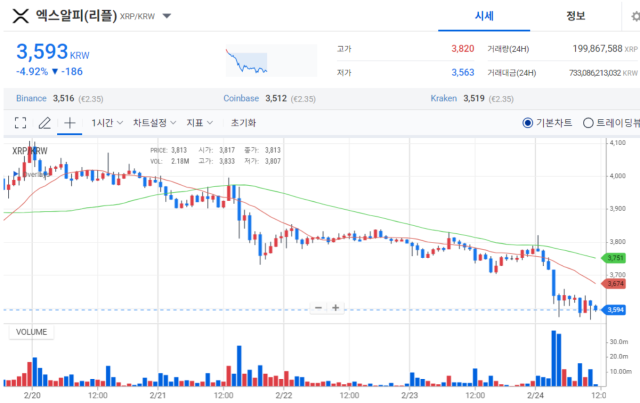Click the fullscreen chart icon
This screenshot has width=640, height=403.
pyautogui.click(x=20, y=123)
